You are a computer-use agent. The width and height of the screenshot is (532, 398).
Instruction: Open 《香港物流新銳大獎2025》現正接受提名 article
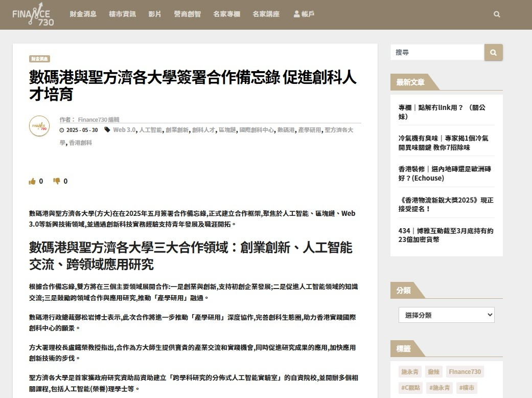tap(446, 205)
